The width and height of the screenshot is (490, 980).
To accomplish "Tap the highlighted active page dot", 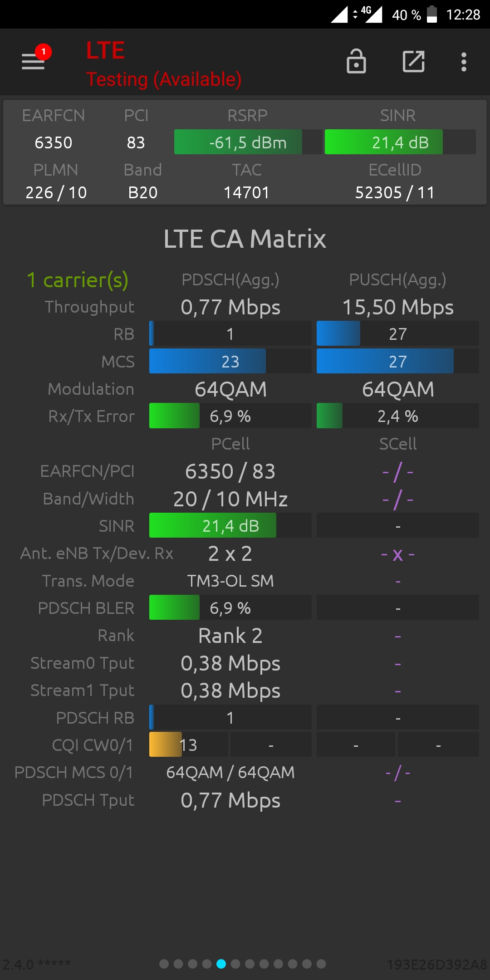I will (221, 964).
